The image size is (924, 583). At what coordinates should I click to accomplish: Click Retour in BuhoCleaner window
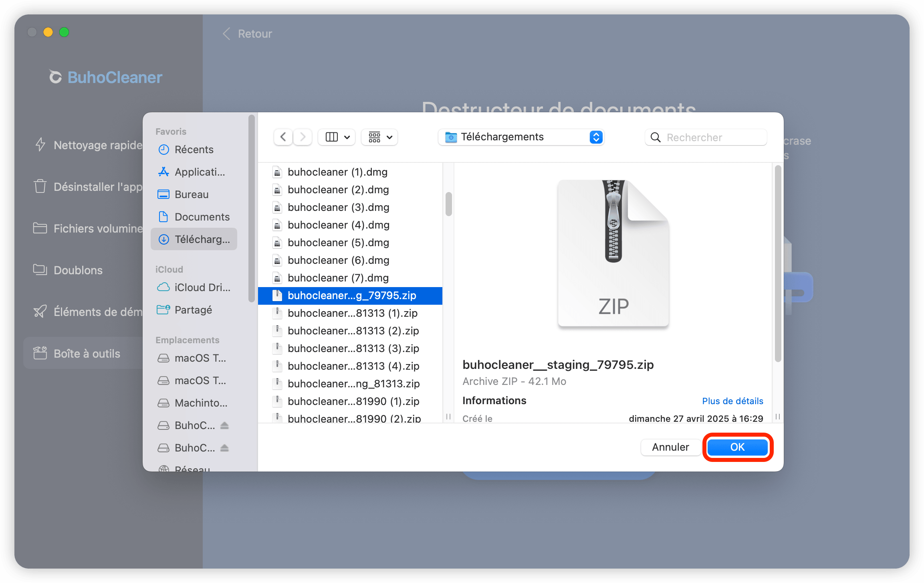248,34
